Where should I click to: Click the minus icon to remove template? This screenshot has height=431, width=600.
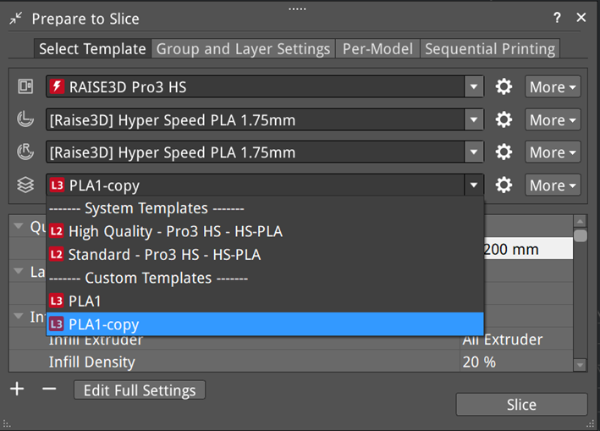(x=49, y=389)
